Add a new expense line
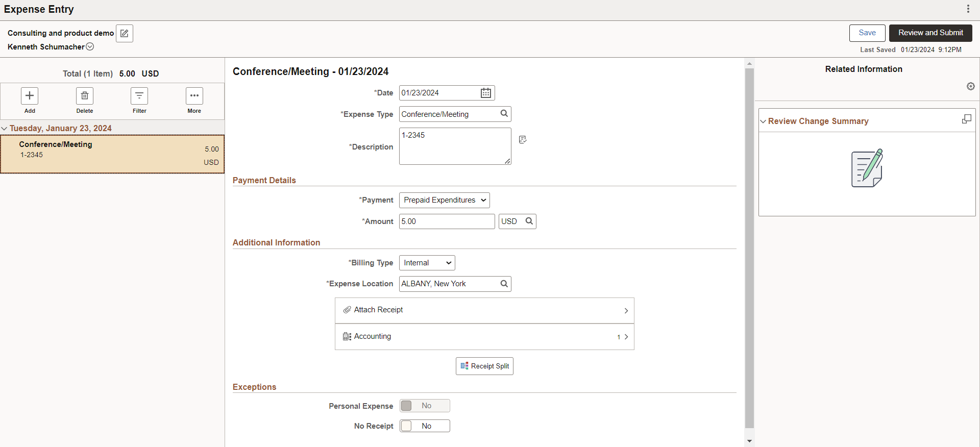980x447 pixels. 30,96
